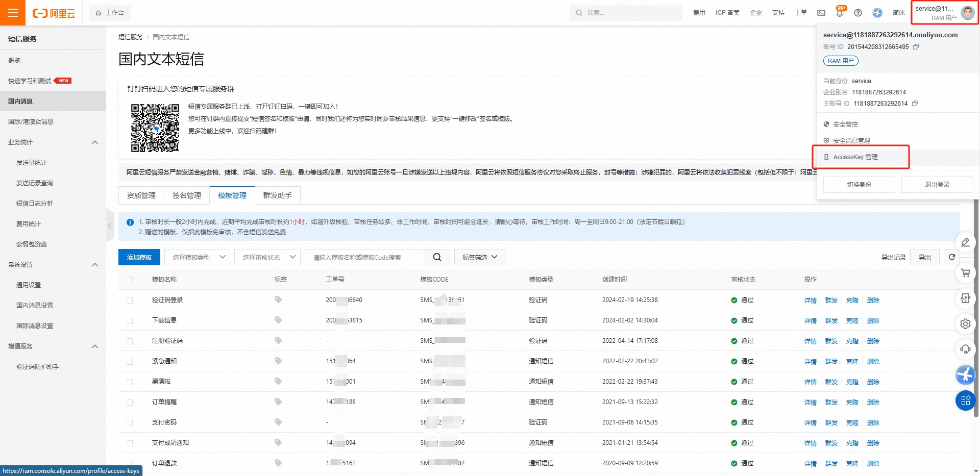Open the 选择审核状态 dropdown

pos(269,257)
